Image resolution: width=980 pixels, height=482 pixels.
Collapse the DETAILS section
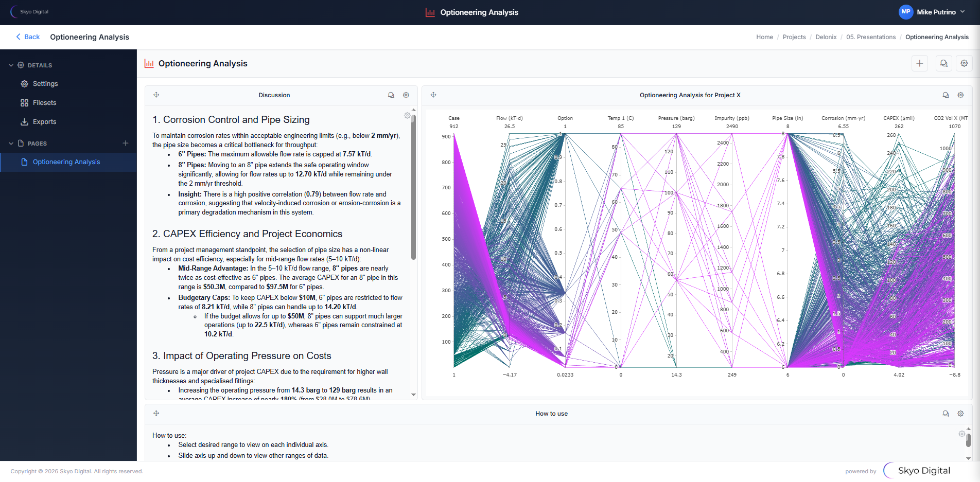(11, 65)
